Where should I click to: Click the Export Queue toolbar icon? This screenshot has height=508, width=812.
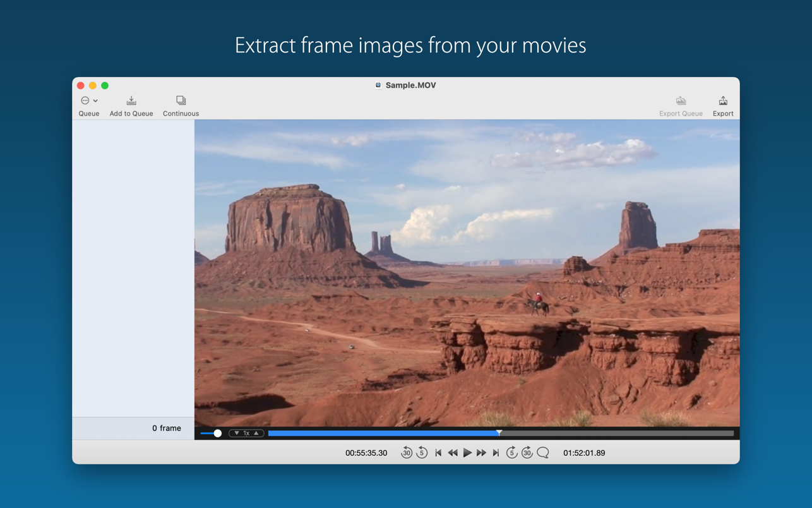click(x=681, y=101)
